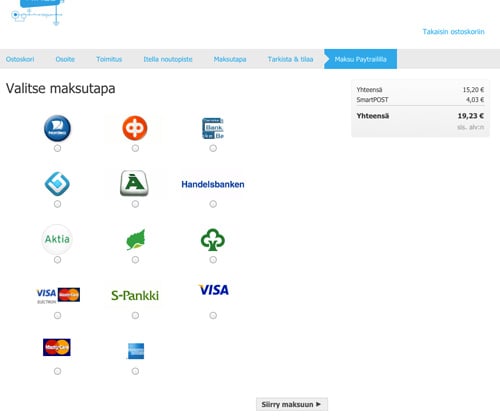Viewport: 500px width, 416px height.
Task: Open the Maksutapa step tab
Action: (230, 59)
